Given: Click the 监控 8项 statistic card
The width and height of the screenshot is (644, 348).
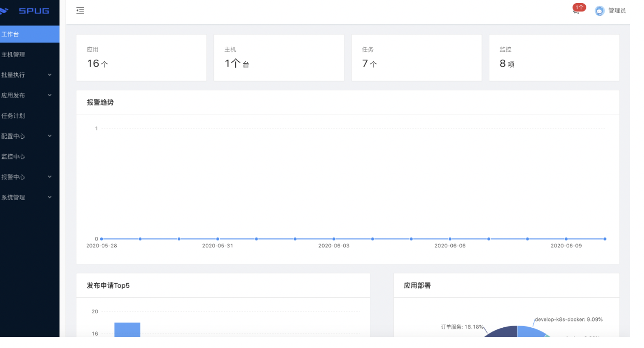Looking at the screenshot, I should pos(554,58).
